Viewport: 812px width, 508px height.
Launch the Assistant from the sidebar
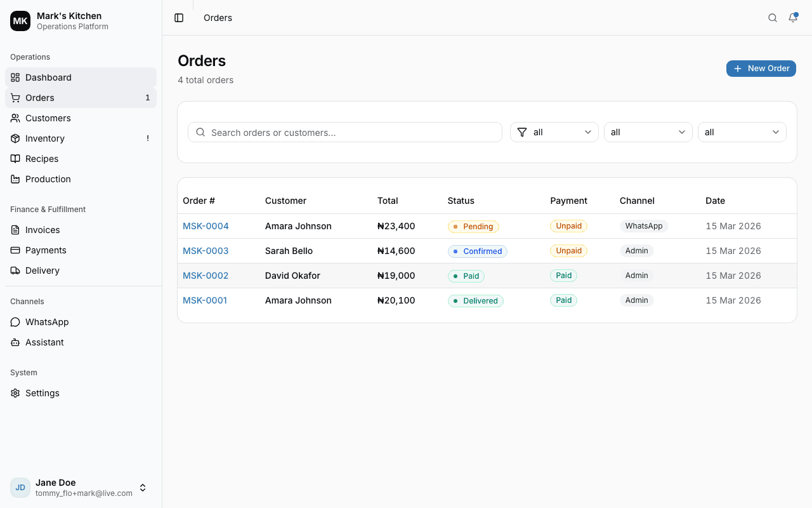(44, 342)
